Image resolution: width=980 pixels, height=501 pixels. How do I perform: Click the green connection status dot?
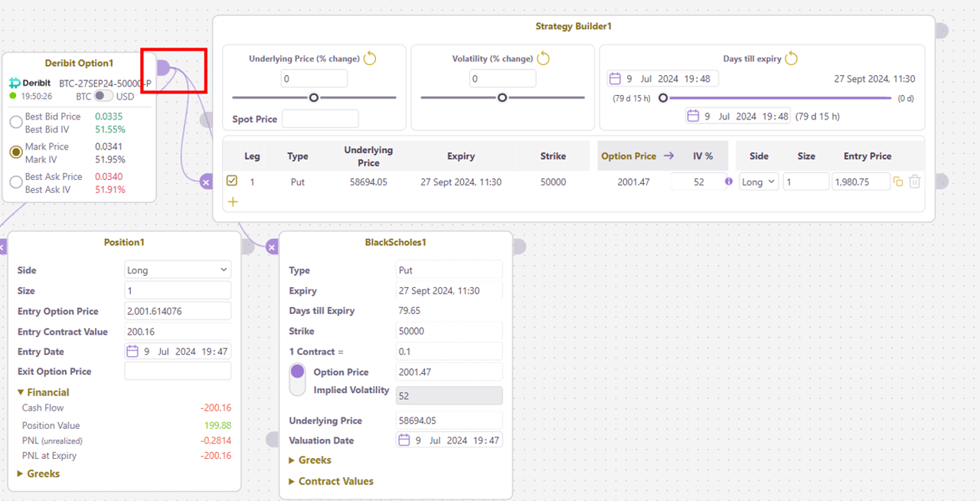[13, 96]
